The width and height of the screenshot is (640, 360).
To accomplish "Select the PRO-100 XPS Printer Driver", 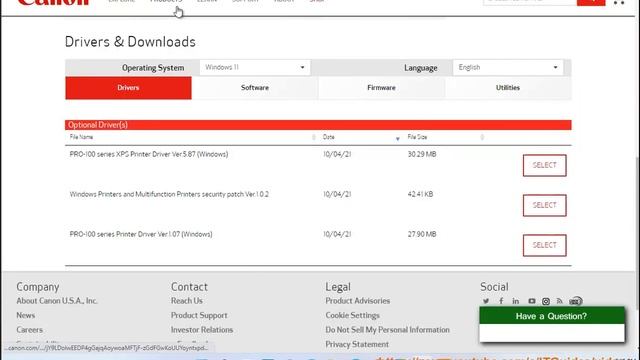I will 544,165.
